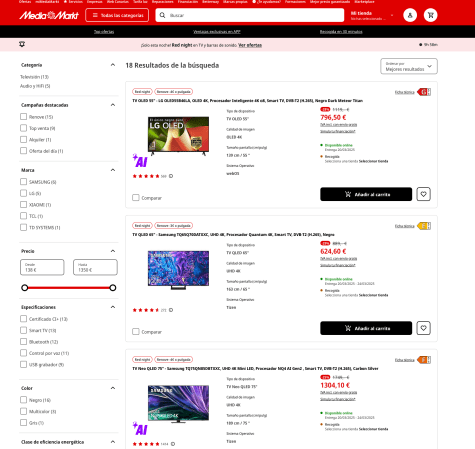The width and height of the screenshot is (475, 449).
Task: Click Seleccionar tienda under Samsung QLED 65
Action: click(x=373, y=295)
